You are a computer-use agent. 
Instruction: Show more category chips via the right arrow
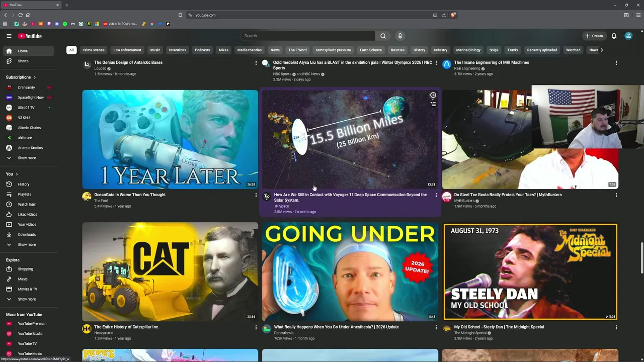(x=601, y=50)
